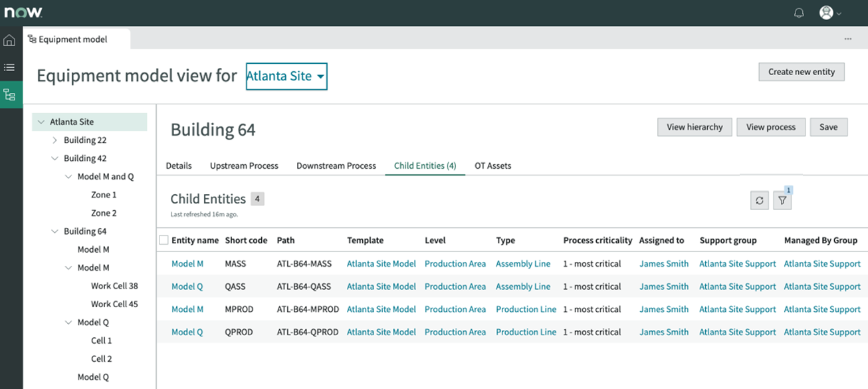Expand the Building 22 tree node
868x389 pixels.
[x=55, y=140]
